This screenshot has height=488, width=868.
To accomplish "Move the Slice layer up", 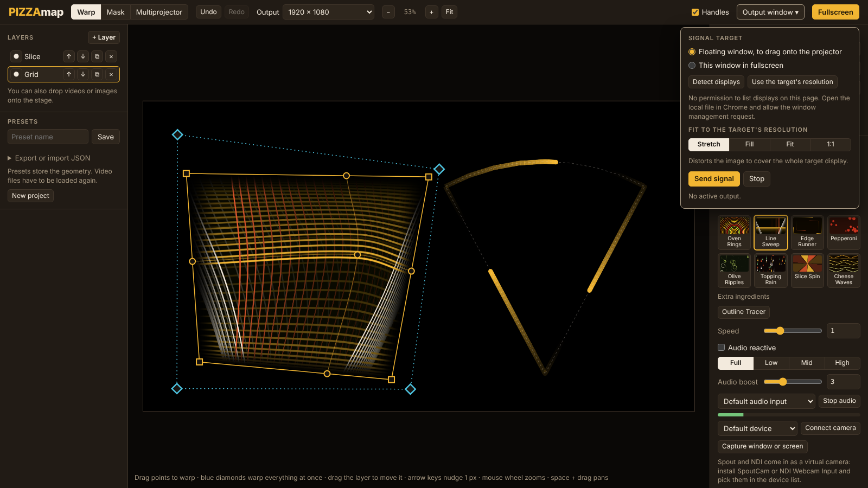I will (x=69, y=56).
